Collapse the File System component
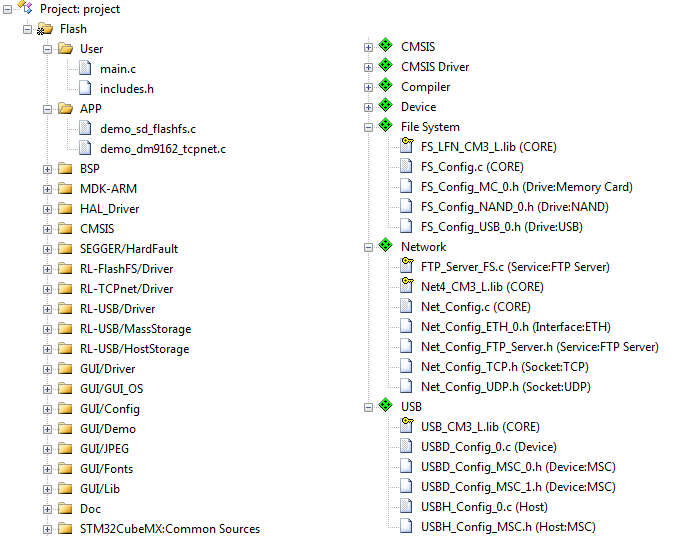 [368, 128]
